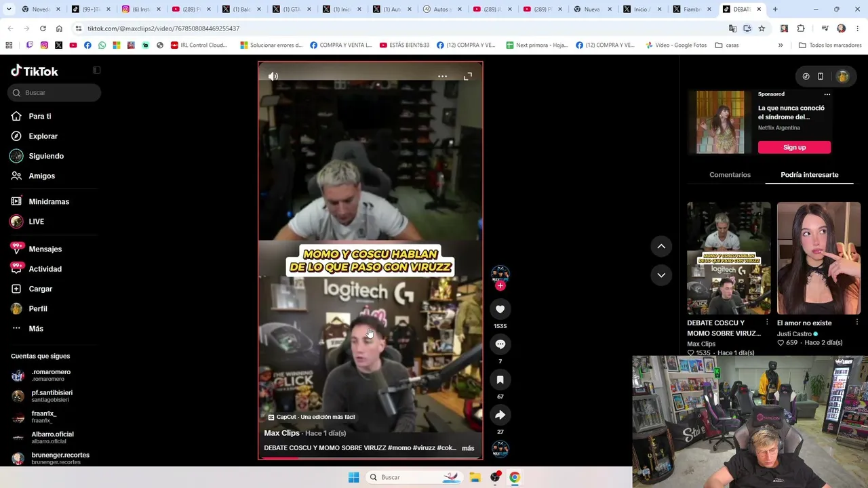Seek using the video progress bar

[x=370, y=457]
